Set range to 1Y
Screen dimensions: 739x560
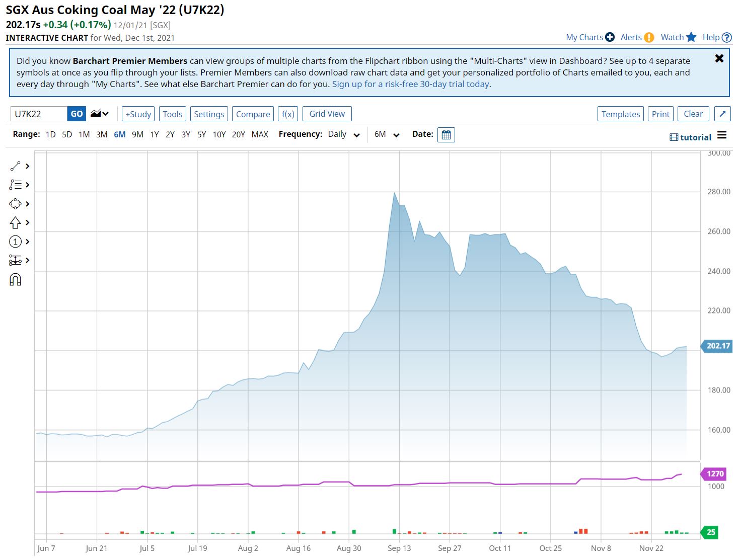155,134
